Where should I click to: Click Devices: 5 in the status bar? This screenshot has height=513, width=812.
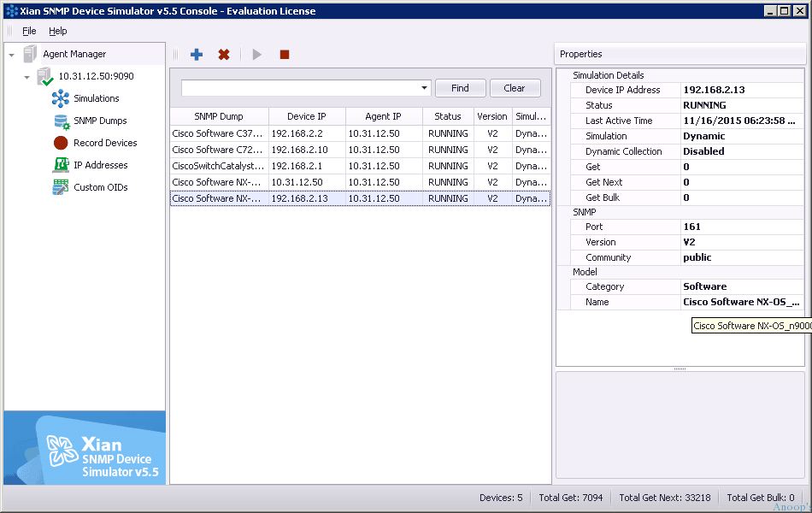[x=501, y=498]
